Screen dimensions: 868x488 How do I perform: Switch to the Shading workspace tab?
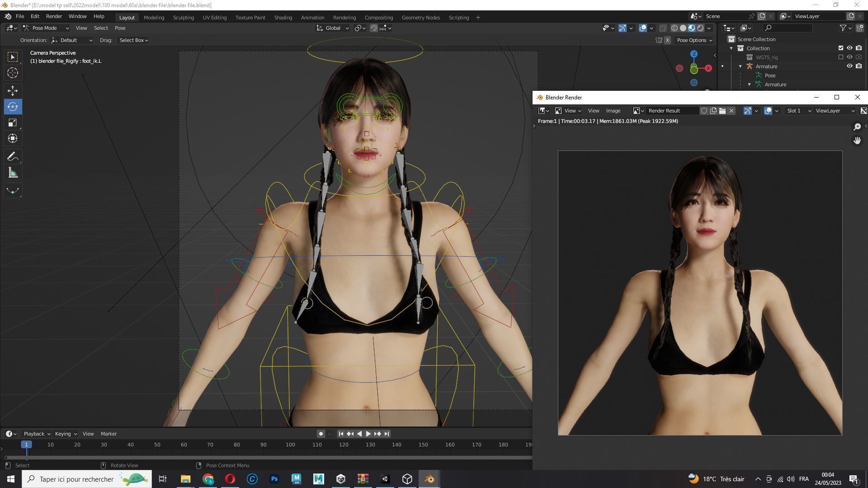[x=283, y=18]
